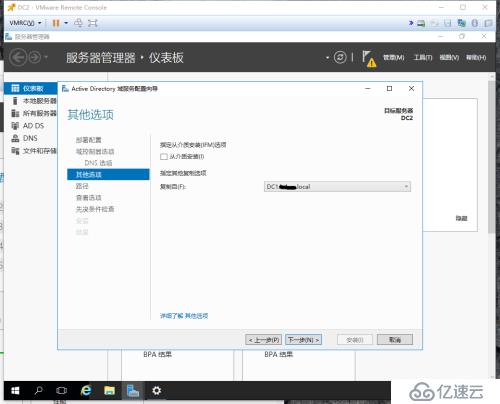The width and height of the screenshot is (500, 404).
Task: Click the 下一步(N) button
Action: click(303, 340)
